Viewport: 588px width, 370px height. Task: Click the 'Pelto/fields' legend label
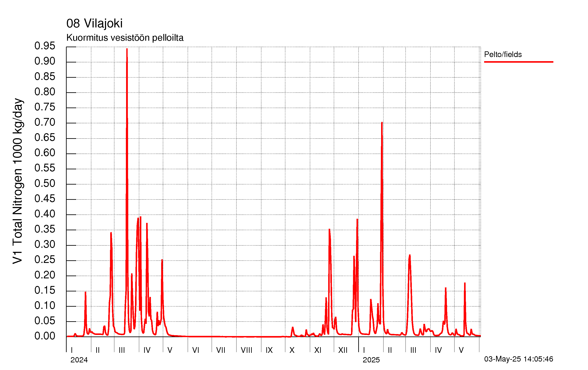pos(503,54)
